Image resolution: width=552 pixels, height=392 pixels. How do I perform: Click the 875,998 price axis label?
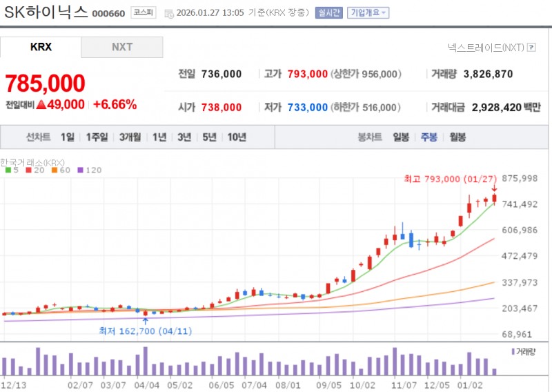click(520, 178)
